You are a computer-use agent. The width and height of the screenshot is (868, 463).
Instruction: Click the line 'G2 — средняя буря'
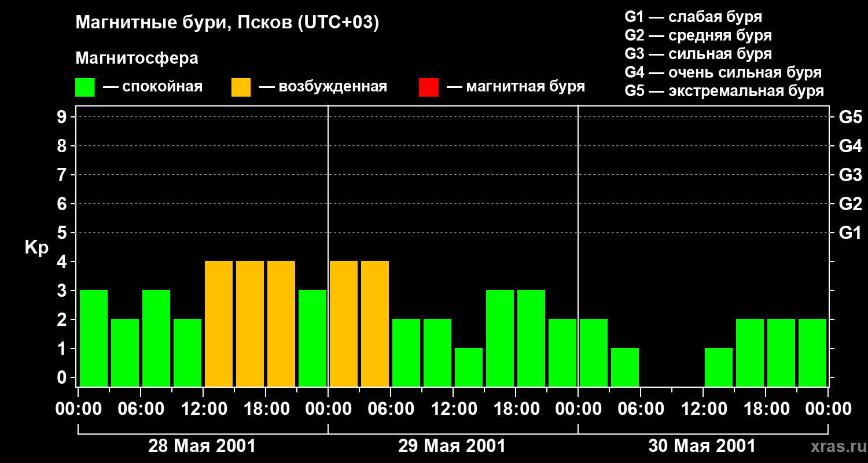(x=698, y=35)
